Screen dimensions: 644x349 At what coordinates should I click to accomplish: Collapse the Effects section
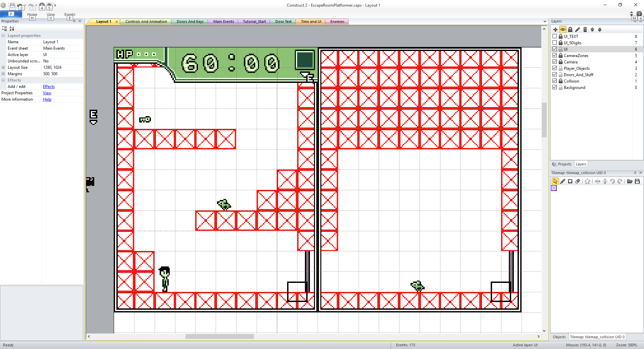click(x=3, y=80)
